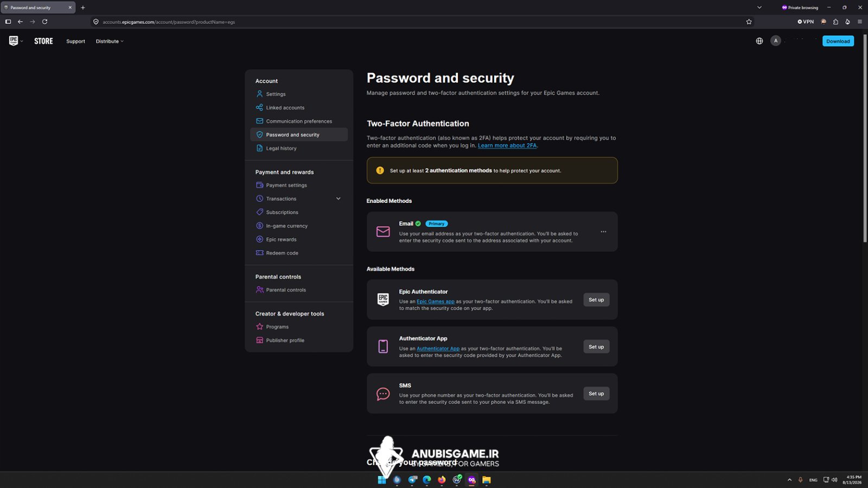Screen dimensions: 868x488
Task: Expand the Transactions chevron
Action: click(339, 198)
